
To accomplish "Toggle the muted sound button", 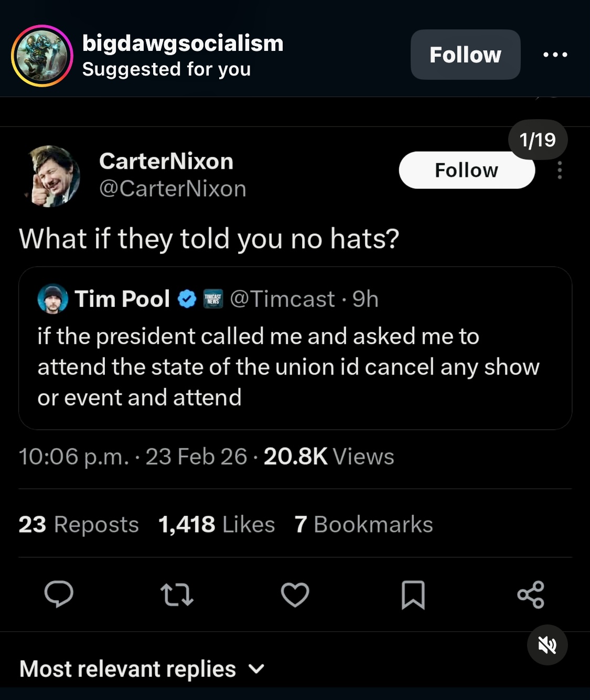I will 547,645.
